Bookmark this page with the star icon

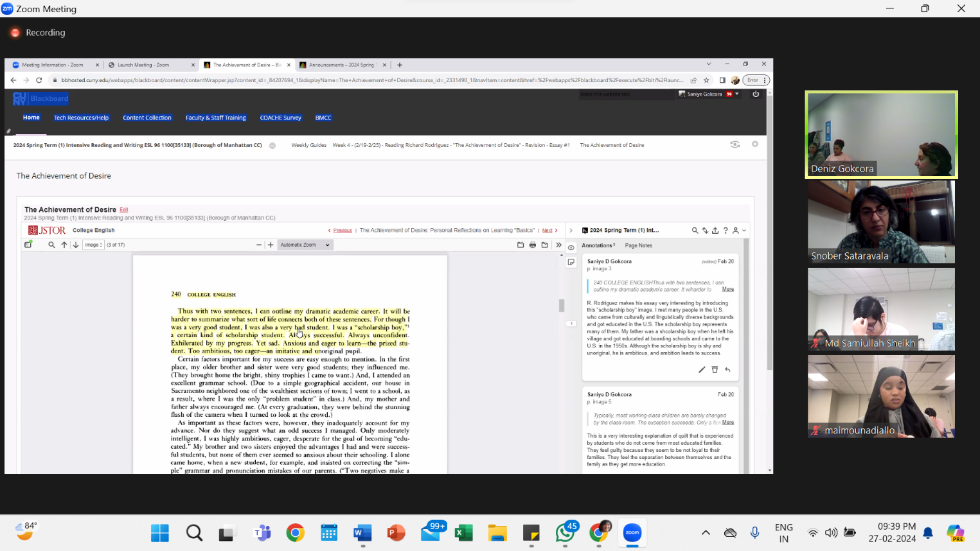tap(706, 80)
